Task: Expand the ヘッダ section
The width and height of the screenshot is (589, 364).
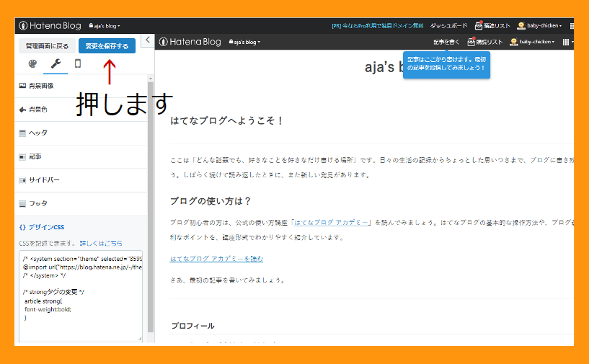Action: tap(81, 133)
